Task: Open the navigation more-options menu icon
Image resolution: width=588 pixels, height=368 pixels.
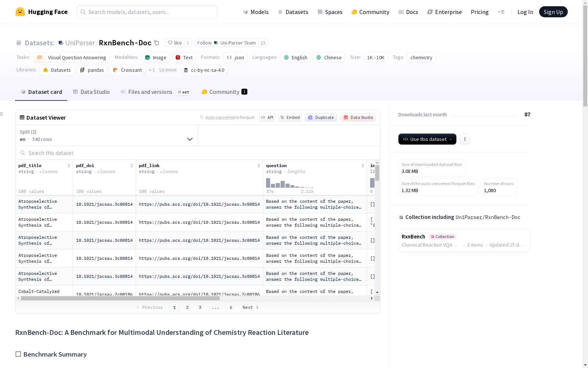Action: point(501,12)
